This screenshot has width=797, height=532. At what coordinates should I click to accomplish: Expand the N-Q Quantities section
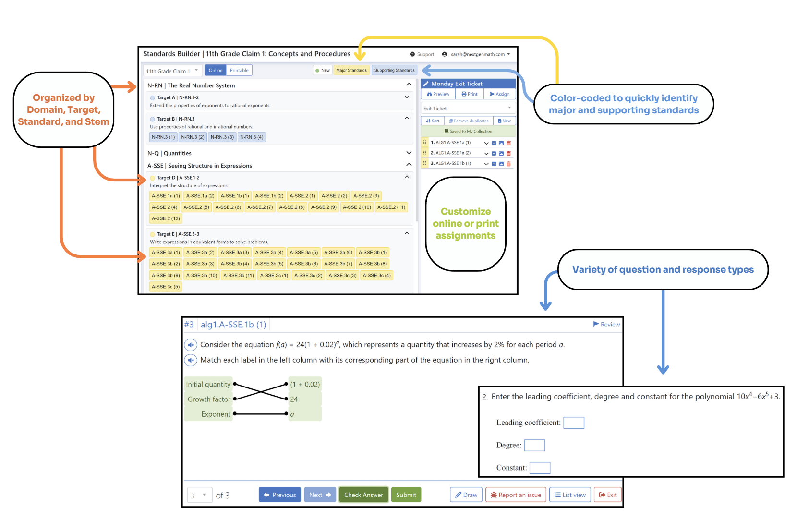point(409,153)
